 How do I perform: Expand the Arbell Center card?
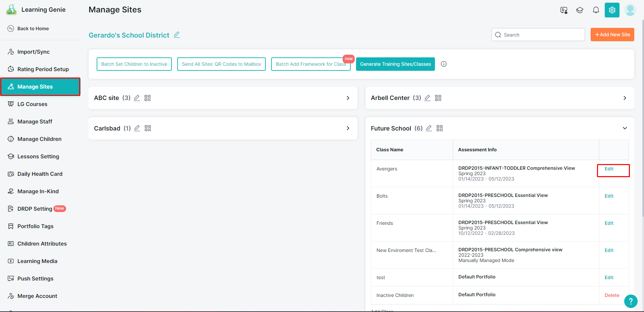coord(625,98)
